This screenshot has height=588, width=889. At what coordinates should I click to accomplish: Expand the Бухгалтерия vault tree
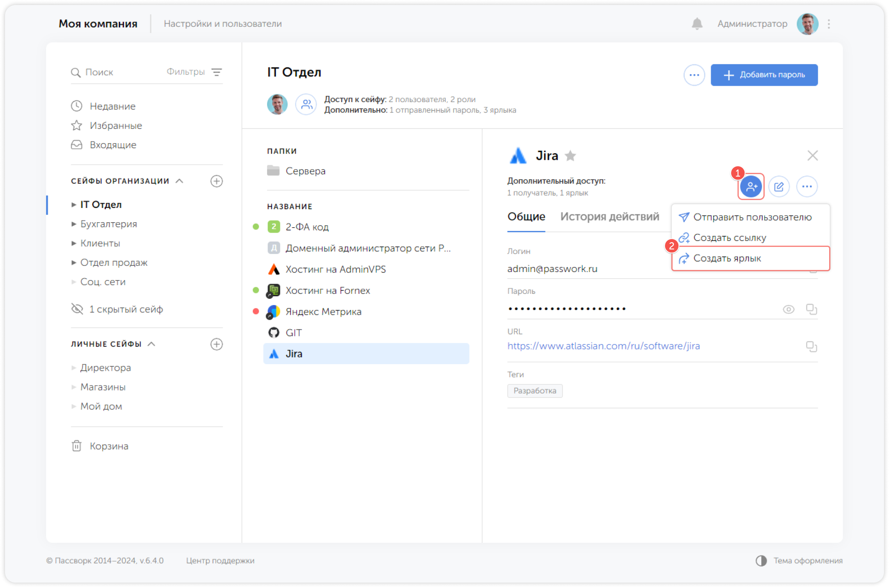click(x=74, y=224)
